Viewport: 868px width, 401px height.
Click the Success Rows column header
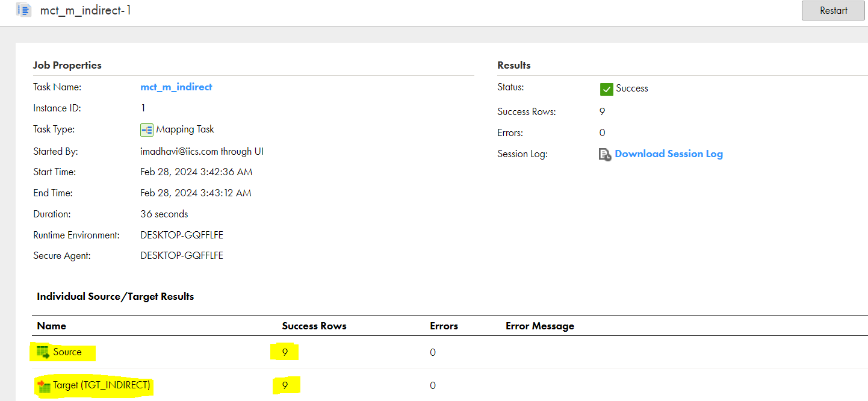click(x=314, y=326)
